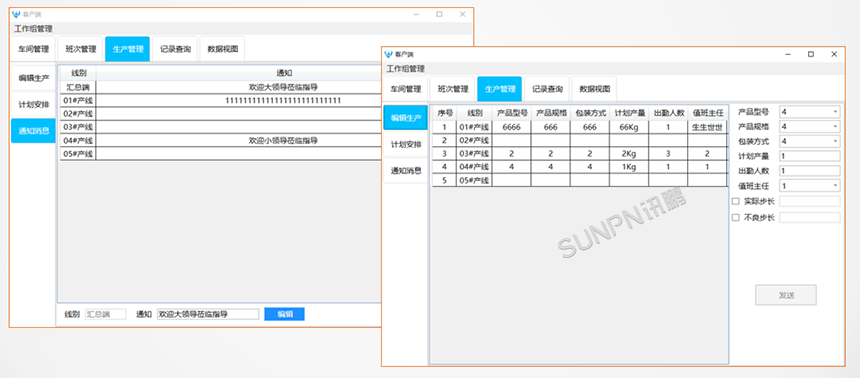The image size is (860, 378).
Task: Click the 6666 product model cell
Action: (x=511, y=127)
